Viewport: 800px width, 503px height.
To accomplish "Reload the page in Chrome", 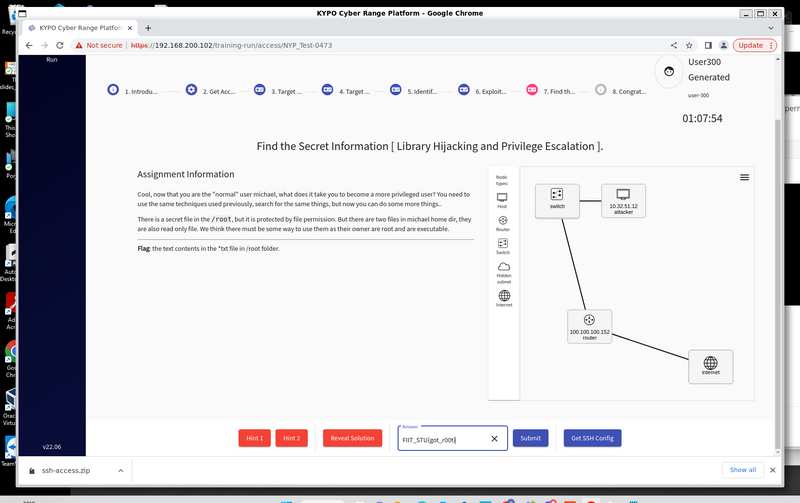I will tap(60, 45).
